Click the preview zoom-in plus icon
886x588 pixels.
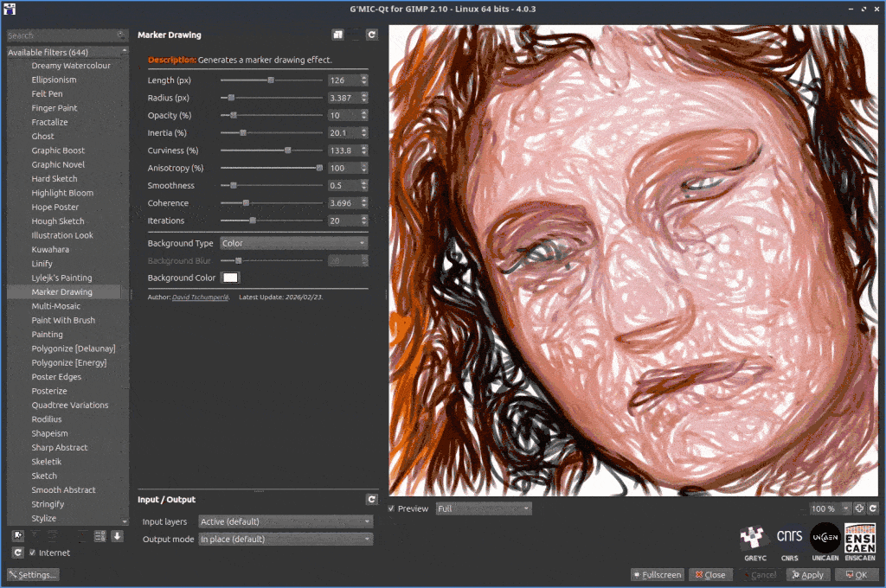click(x=859, y=508)
